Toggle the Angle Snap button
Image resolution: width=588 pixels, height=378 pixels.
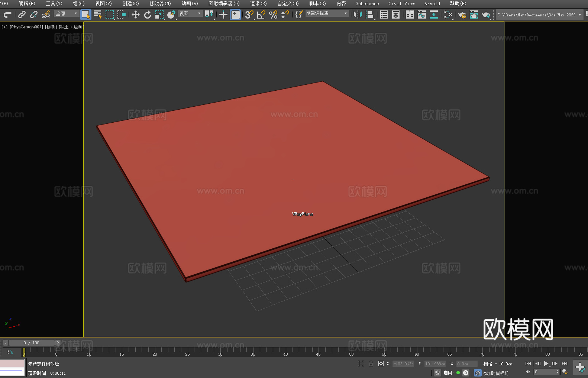tap(261, 14)
